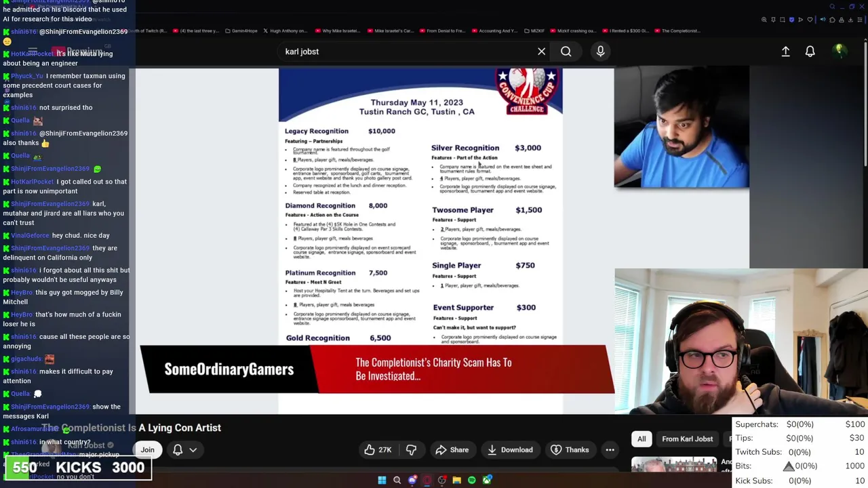Open the '(4) the last three y...' bookmark
Image resolution: width=868 pixels, height=488 pixels.
197,30
